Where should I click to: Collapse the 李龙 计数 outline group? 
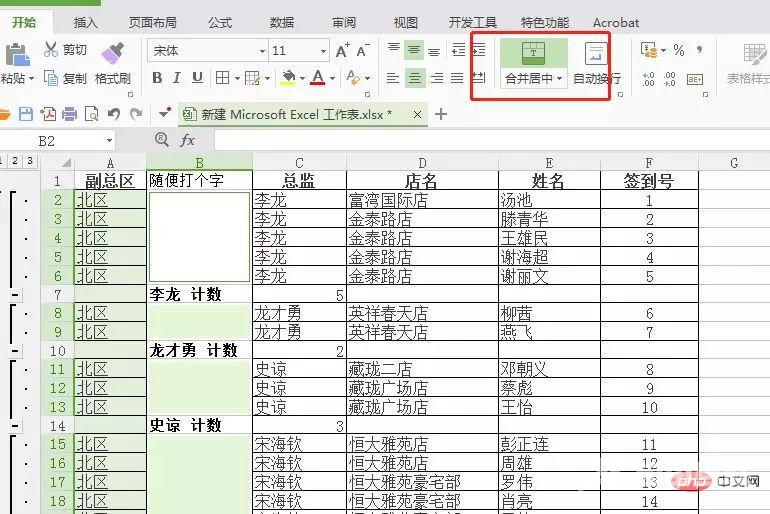15,295
